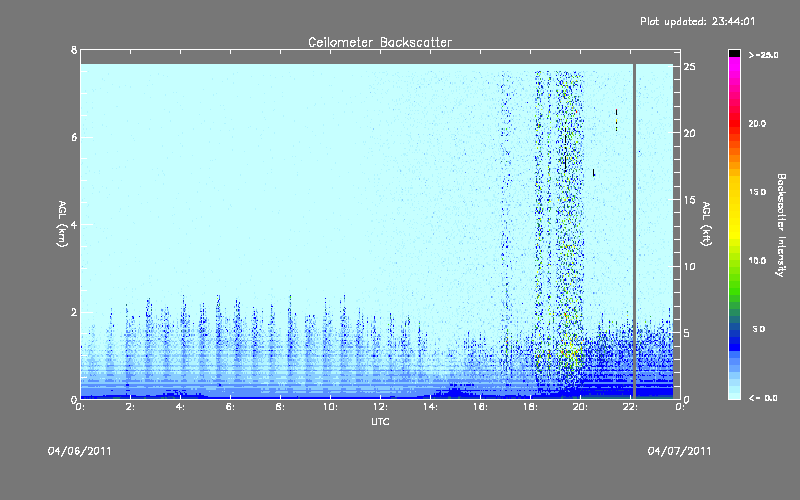Click the '10.0' colorbar tick label
The height and width of the screenshot is (500, 800).
click(x=757, y=260)
